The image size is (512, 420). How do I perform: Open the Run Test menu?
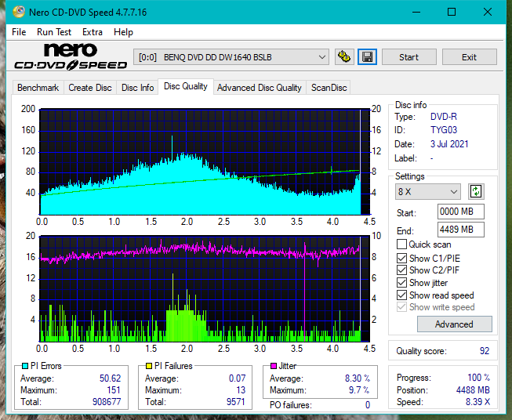pyautogui.click(x=54, y=32)
